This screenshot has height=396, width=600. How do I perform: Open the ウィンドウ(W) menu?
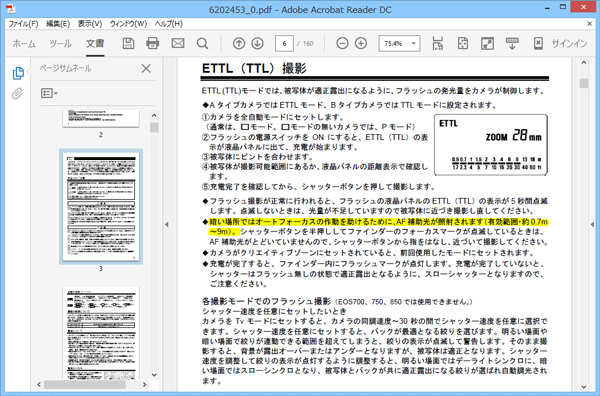pyautogui.click(x=128, y=24)
